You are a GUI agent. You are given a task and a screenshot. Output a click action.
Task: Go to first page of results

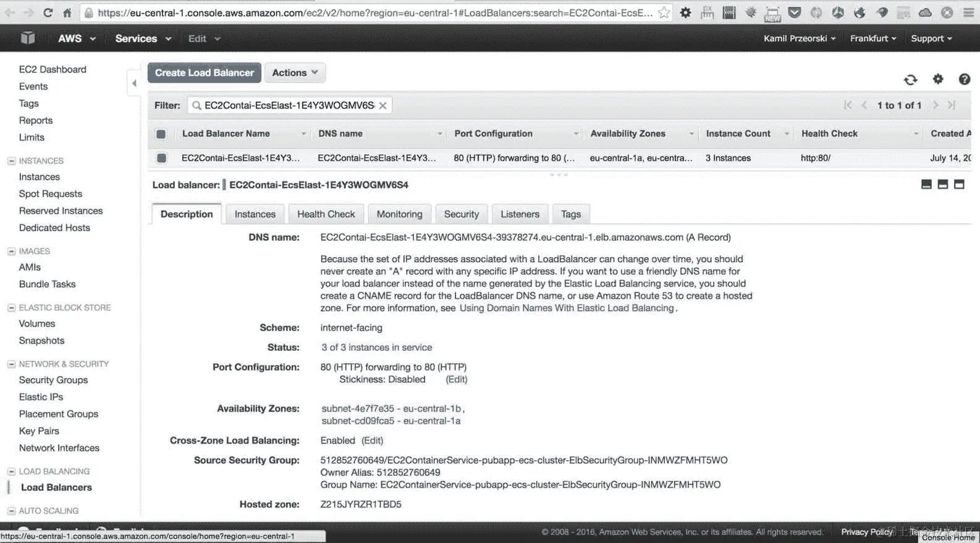point(848,106)
